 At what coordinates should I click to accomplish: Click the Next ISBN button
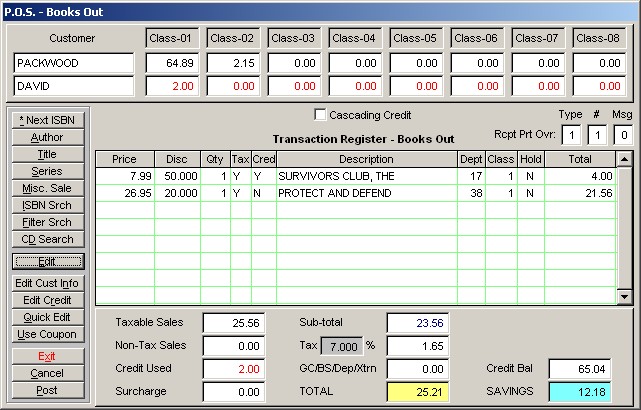point(48,120)
